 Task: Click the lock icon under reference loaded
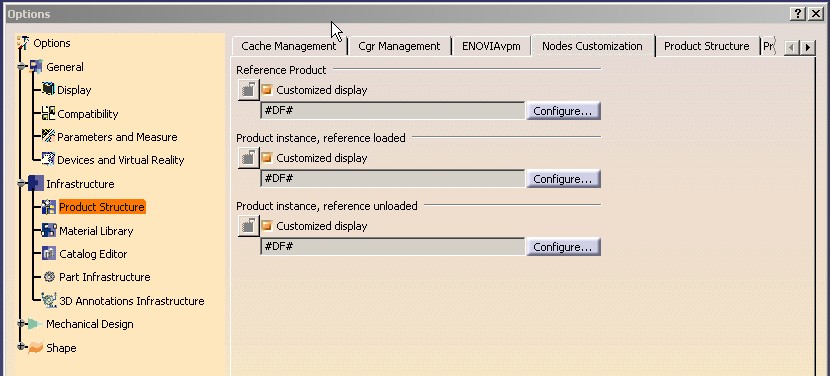pyautogui.click(x=248, y=158)
